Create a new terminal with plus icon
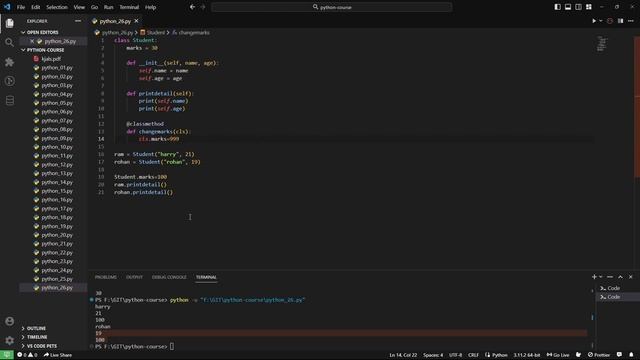Screen dimensions: 640x360 click(x=594, y=277)
